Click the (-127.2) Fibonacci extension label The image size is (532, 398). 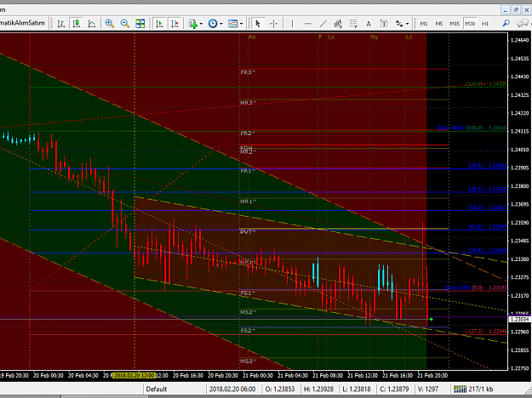(485, 331)
